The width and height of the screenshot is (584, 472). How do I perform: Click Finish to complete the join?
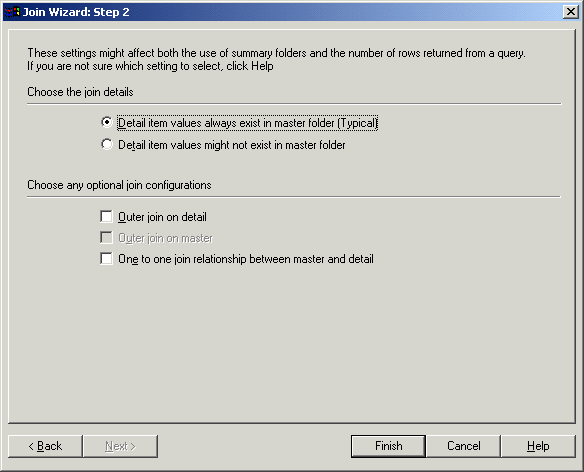388,446
